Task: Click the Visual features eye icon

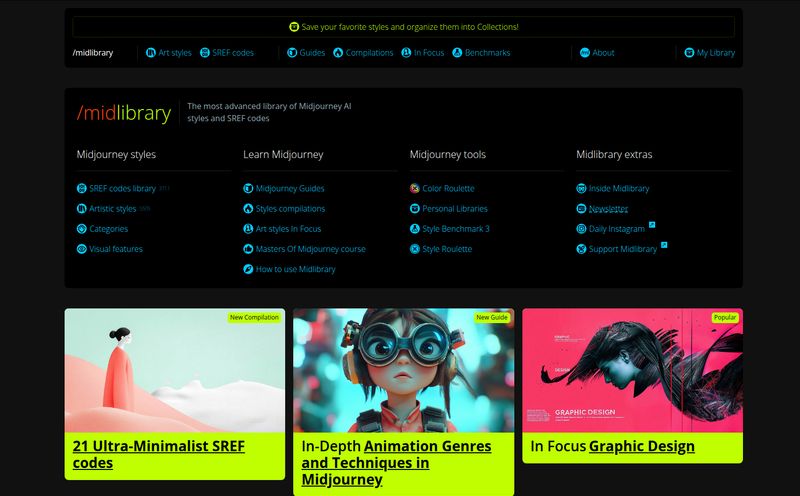Action: (82, 249)
